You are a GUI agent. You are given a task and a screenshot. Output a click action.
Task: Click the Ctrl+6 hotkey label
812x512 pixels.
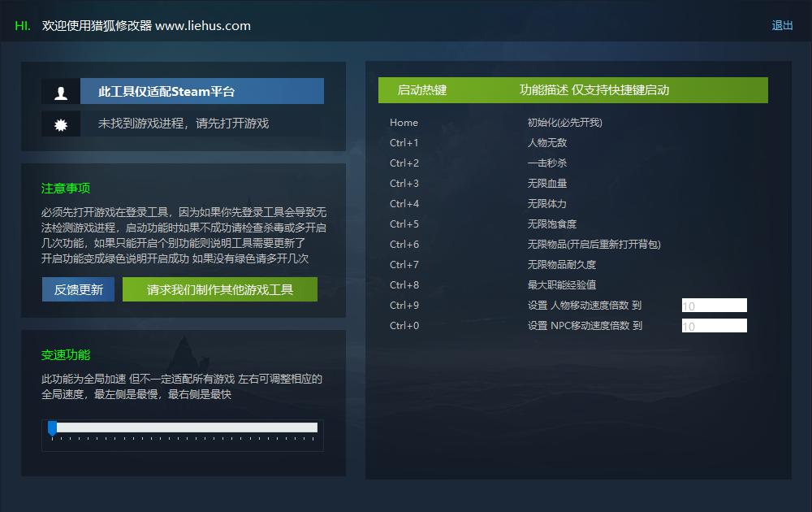click(404, 244)
